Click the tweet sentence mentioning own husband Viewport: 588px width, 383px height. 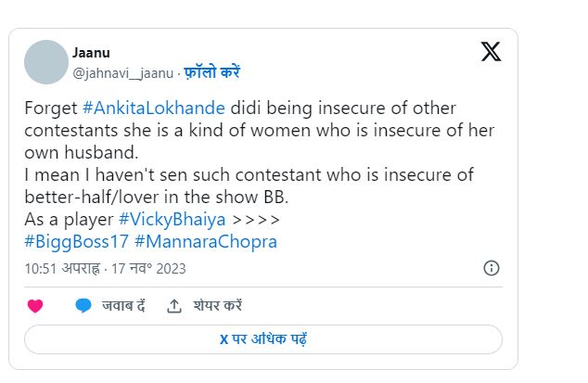pos(259,130)
